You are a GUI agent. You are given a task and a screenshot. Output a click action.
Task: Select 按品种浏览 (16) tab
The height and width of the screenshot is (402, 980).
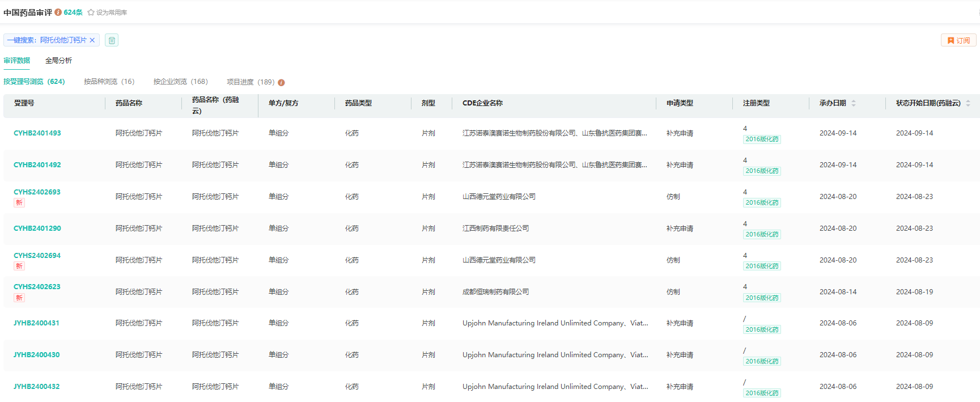[x=109, y=82]
